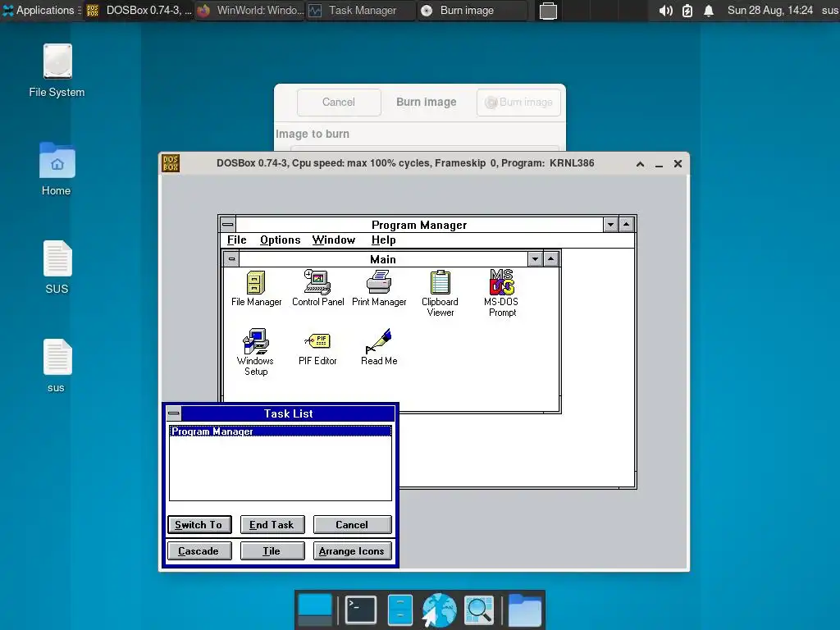The image size is (840, 630).
Task: Click the volume icon in the top panel
Action: click(x=665, y=11)
